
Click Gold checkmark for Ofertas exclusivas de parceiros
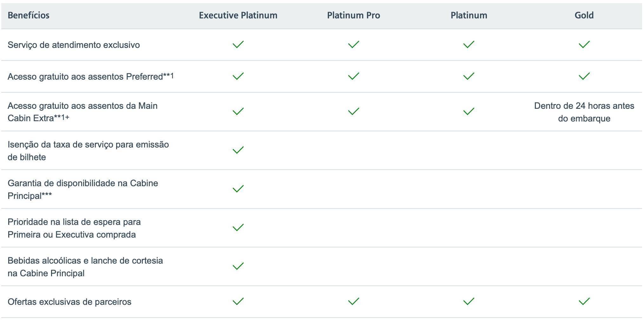pos(584,301)
